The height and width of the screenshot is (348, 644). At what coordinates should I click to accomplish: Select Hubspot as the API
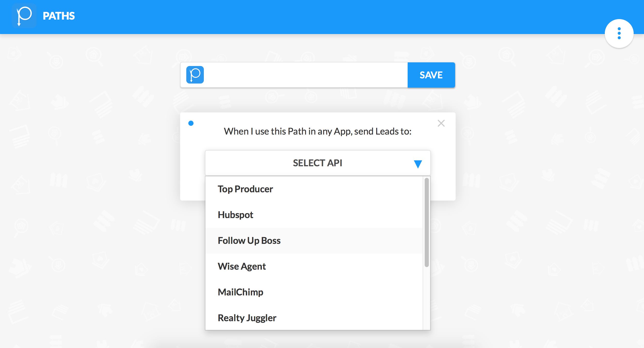coord(235,215)
